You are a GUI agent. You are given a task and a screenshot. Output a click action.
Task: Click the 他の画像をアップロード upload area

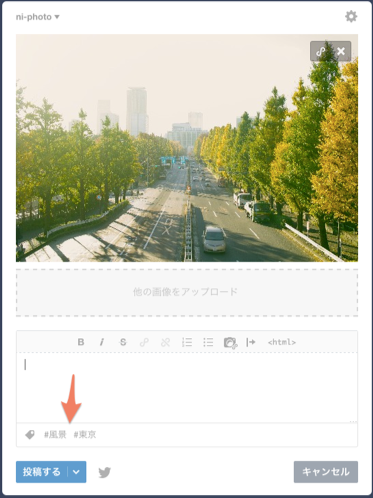[x=187, y=292]
